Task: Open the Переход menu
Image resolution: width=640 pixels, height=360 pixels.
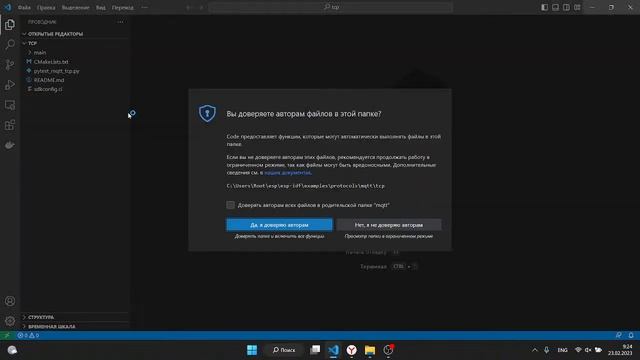Action: 122,7
